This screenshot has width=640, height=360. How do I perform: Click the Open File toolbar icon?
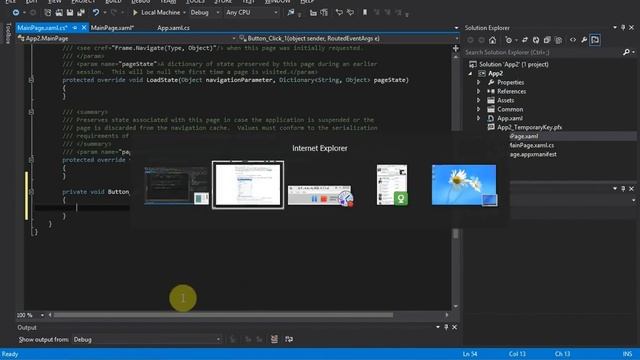point(59,13)
